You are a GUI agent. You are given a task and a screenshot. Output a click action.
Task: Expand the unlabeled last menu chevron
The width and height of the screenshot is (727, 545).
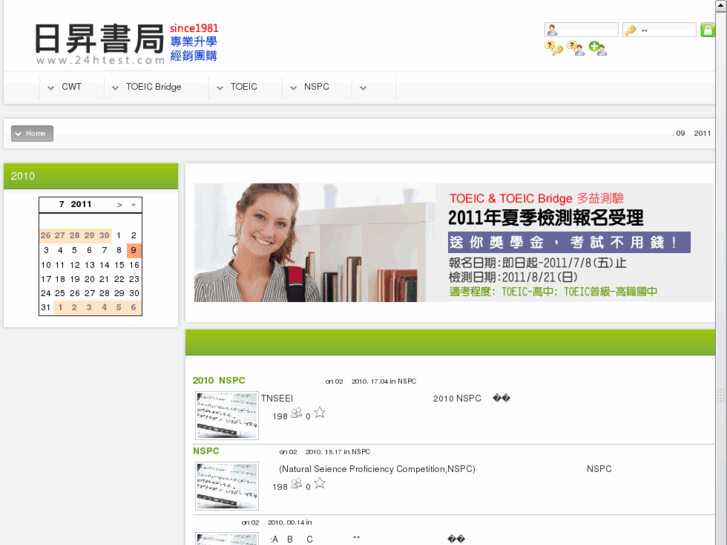(363, 88)
